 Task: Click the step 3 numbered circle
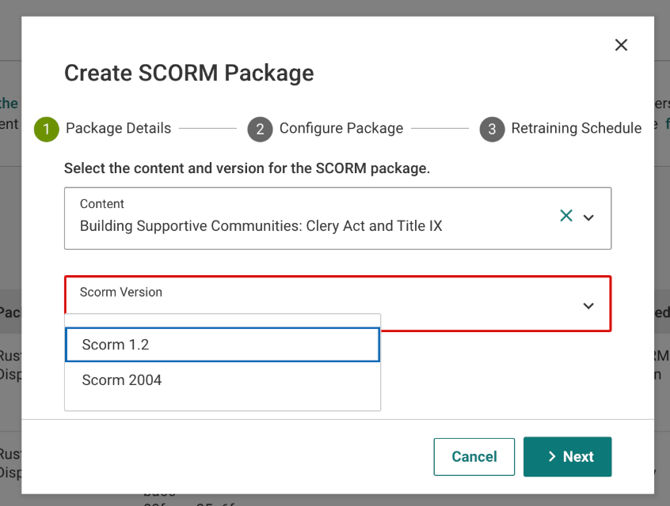click(x=492, y=129)
